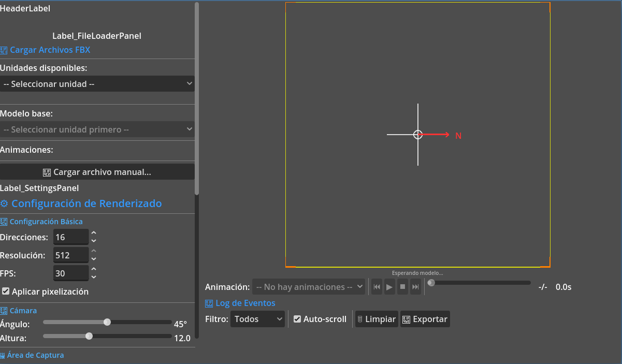Click the 'Cámara' section label
The width and height of the screenshot is (622, 364).
[x=23, y=311]
